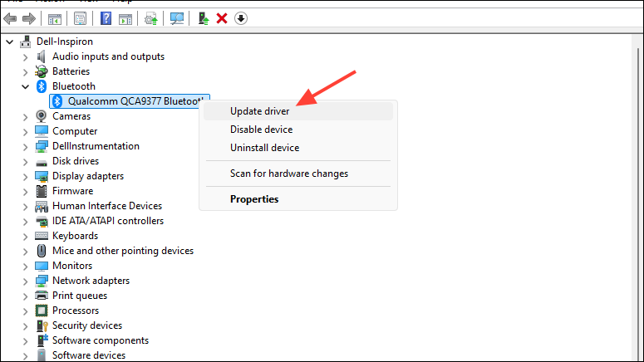Expand the Human Interface Devices chevron
Image resolution: width=644 pixels, height=362 pixels.
tap(26, 207)
